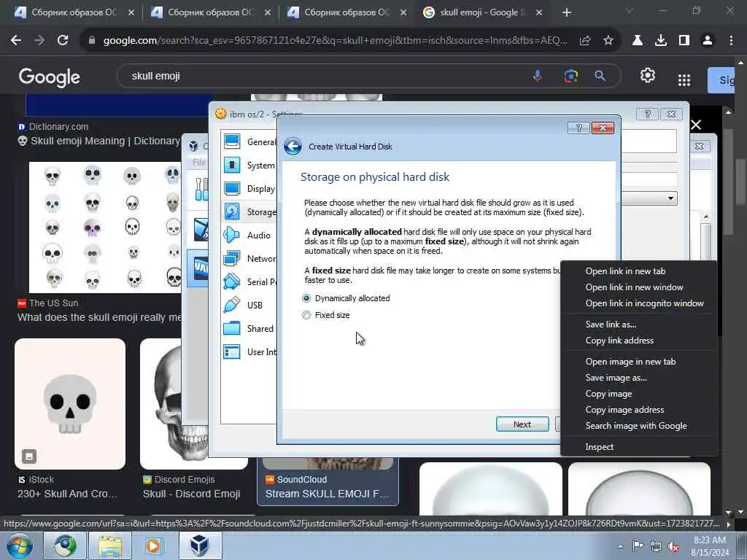The height and width of the screenshot is (560, 747).
Task: Select the Dynamically allocated radio button
Action: tap(306, 298)
